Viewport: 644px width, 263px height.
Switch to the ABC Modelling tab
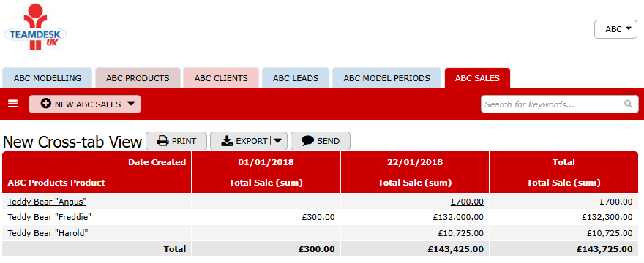48,78
